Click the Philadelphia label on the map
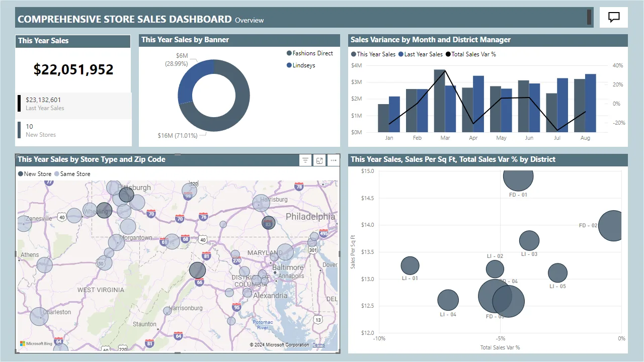 click(x=310, y=217)
